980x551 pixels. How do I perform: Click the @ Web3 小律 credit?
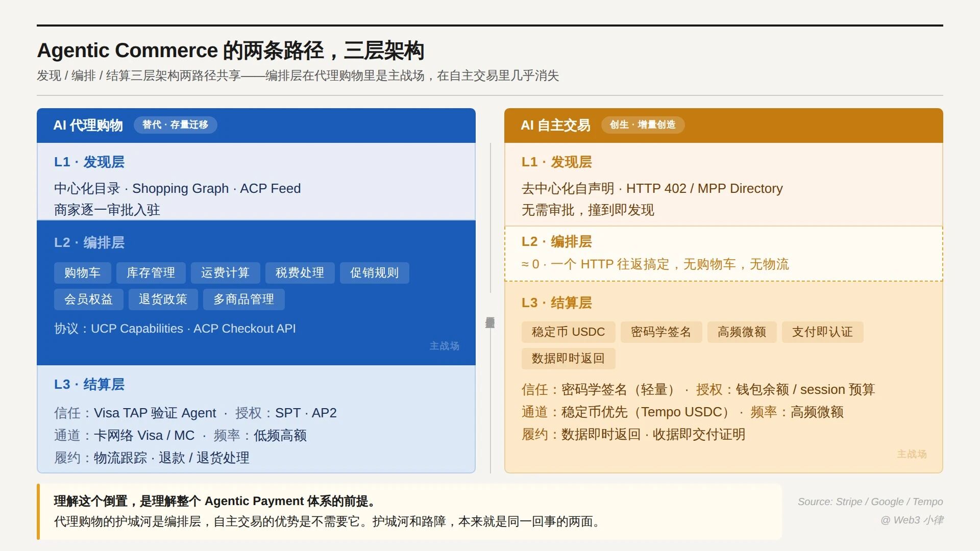coord(912,520)
